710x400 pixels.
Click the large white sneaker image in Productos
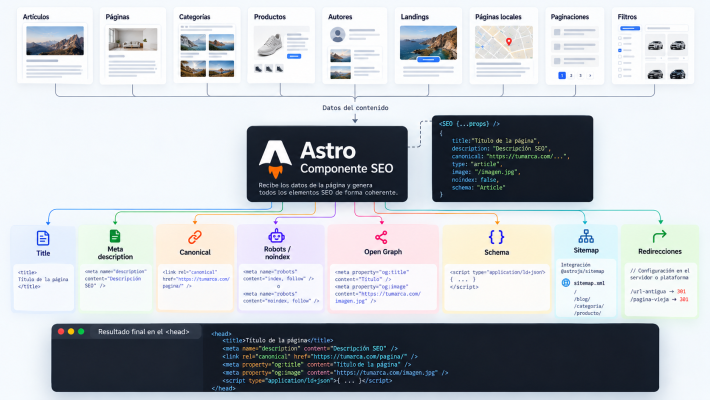(270, 45)
